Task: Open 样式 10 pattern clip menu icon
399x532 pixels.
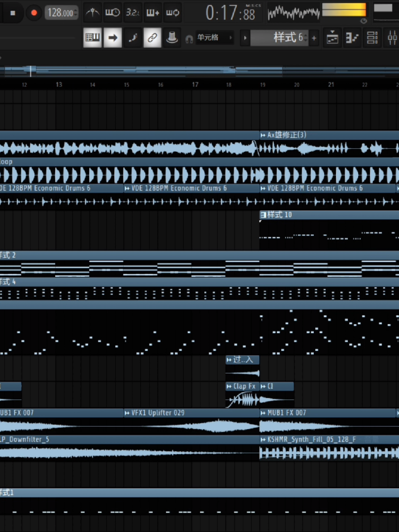Action: coord(263,215)
